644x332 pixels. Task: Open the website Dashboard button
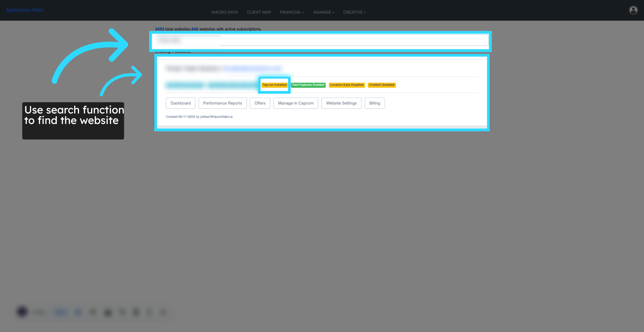tap(180, 103)
